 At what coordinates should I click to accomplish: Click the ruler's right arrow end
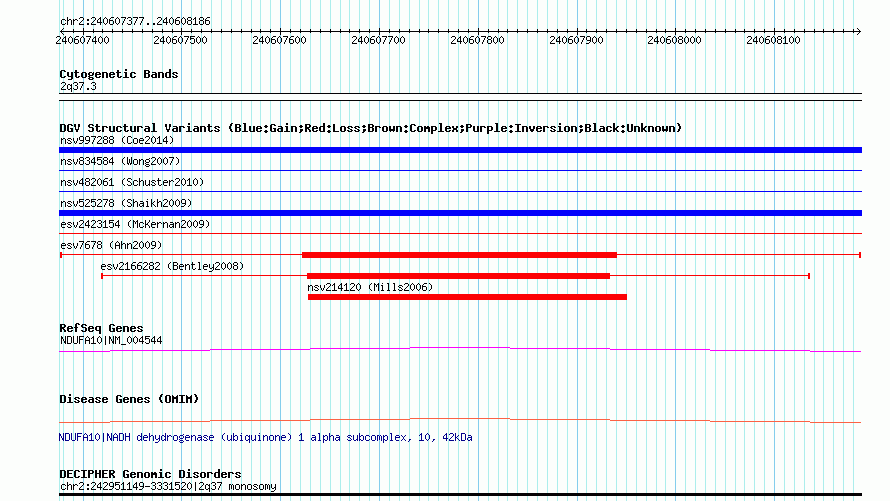[x=858, y=31]
